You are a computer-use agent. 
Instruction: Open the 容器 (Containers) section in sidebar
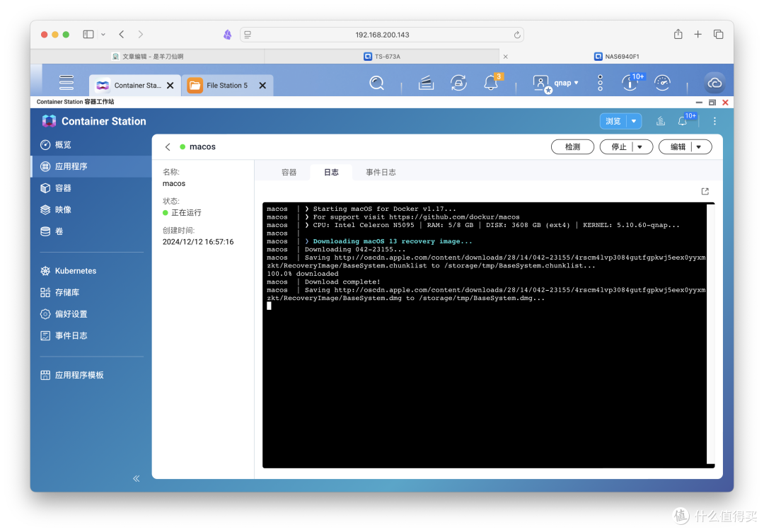click(x=64, y=187)
